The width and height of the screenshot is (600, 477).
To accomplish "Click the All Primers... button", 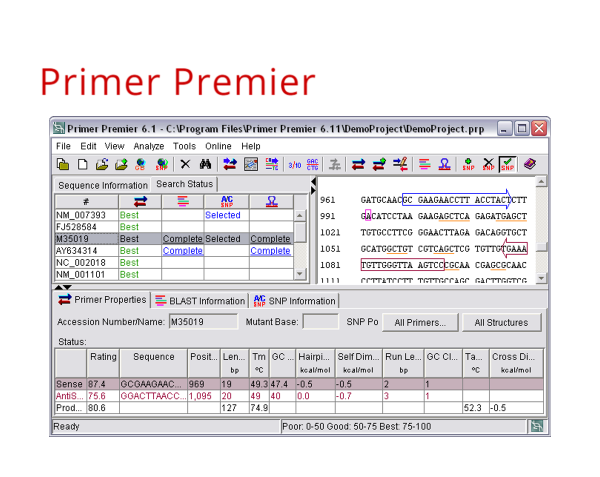I will pyautogui.click(x=420, y=322).
